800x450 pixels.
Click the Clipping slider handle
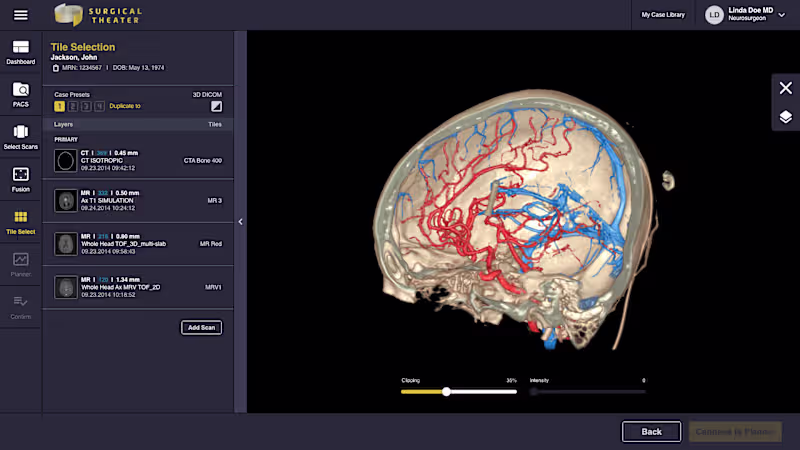(446, 392)
